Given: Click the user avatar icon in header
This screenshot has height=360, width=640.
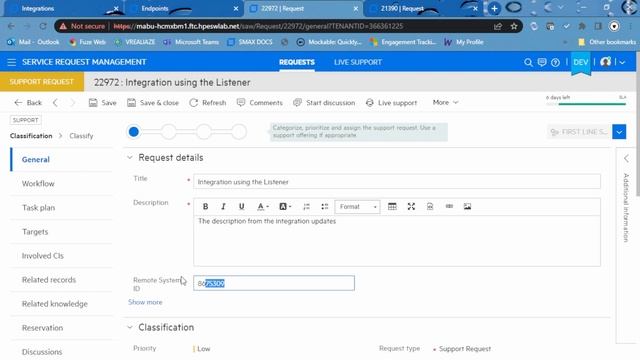Looking at the screenshot, I should [x=606, y=62].
